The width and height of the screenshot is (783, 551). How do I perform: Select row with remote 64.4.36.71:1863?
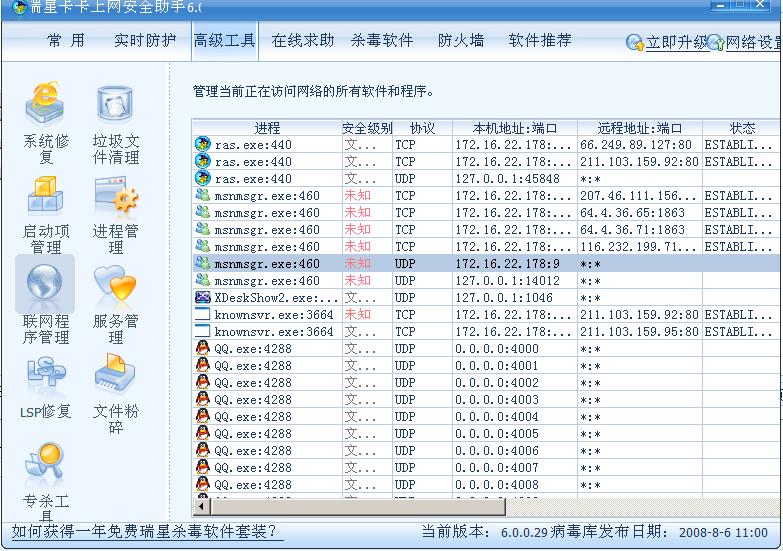(x=486, y=229)
